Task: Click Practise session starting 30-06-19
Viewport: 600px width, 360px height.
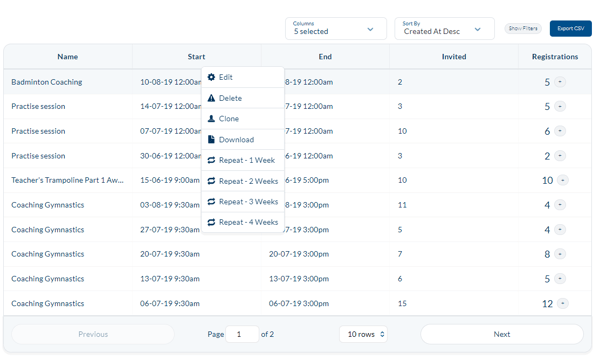Action: click(38, 156)
